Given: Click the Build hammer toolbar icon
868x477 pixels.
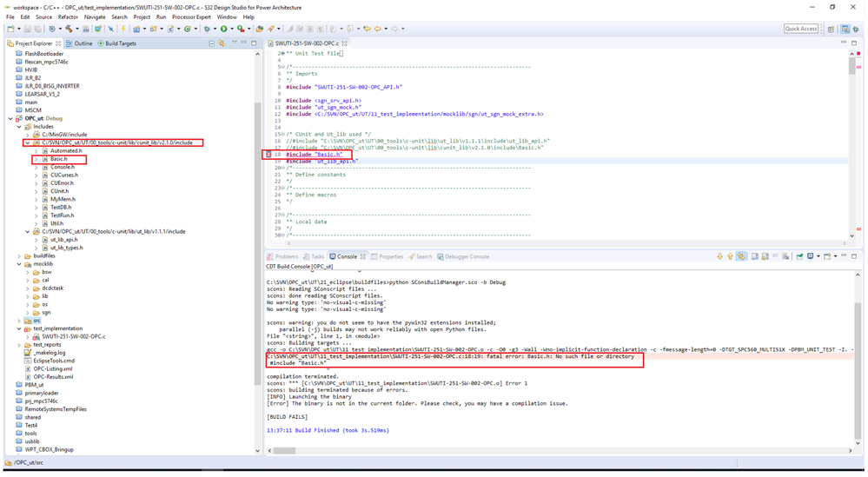Looking at the screenshot, I should click(69, 29).
